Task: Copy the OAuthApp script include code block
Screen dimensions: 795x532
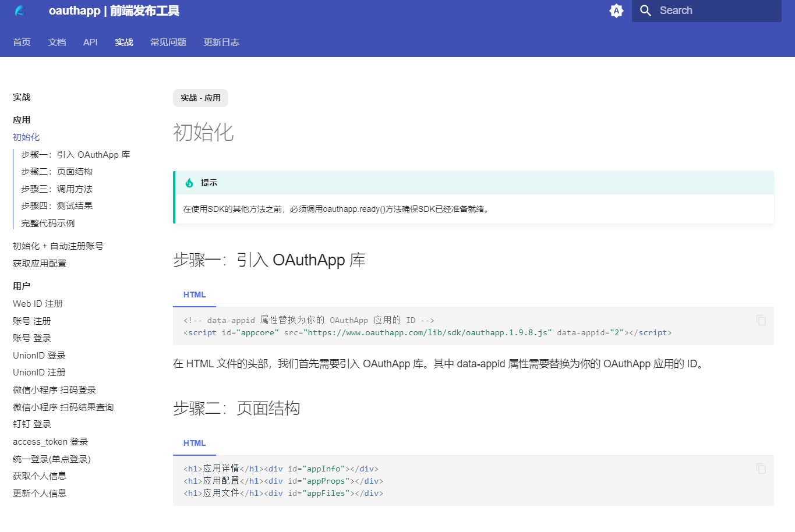Action: coord(761,320)
